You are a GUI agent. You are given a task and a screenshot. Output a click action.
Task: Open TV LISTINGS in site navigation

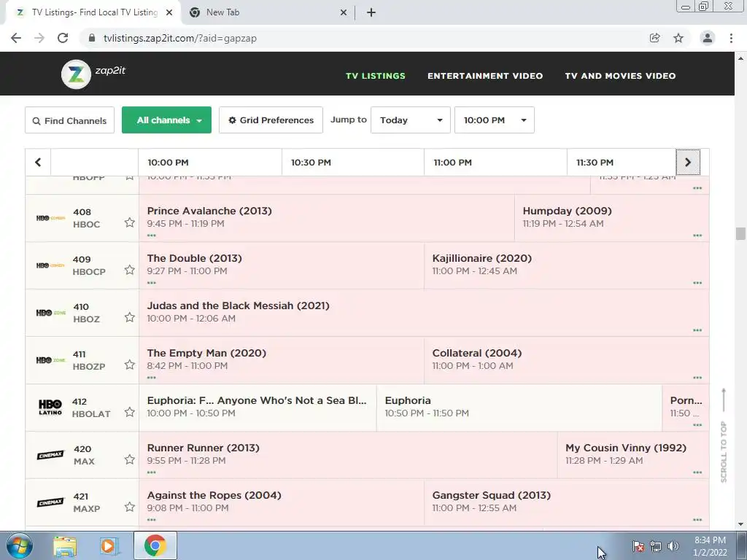pyautogui.click(x=376, y=76)
